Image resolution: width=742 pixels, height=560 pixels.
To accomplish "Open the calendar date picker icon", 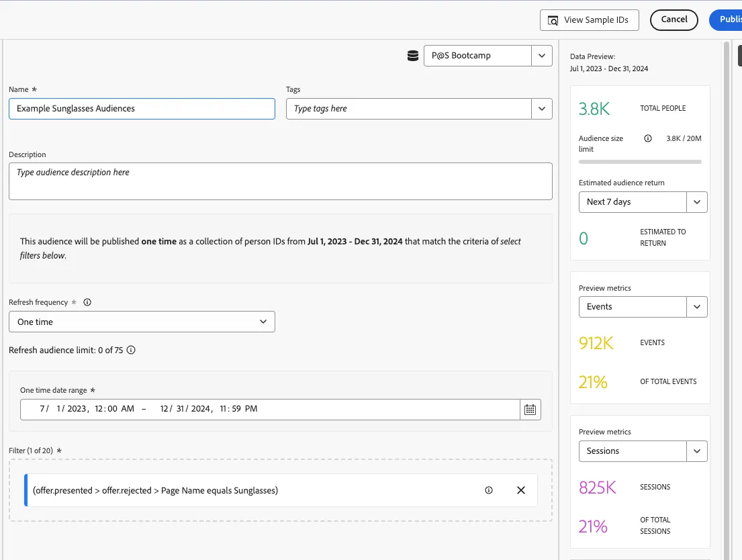I will click(x=530, y=410).
